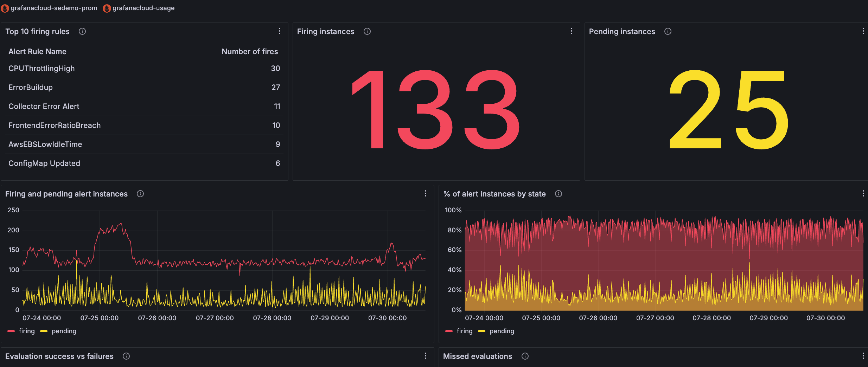Open the panel menu for Pending instances
This screenshot has height=367, width=868.
(863, 31)
